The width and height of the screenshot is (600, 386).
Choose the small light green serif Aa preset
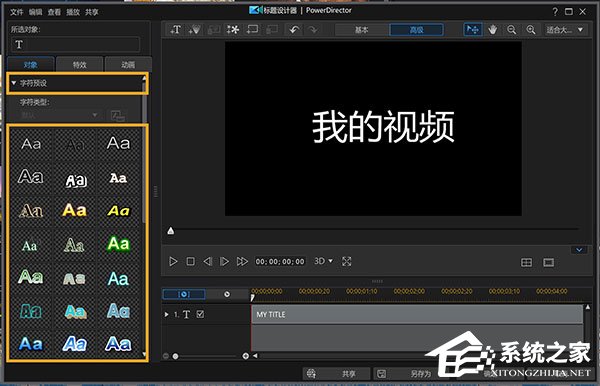(29, 246)
